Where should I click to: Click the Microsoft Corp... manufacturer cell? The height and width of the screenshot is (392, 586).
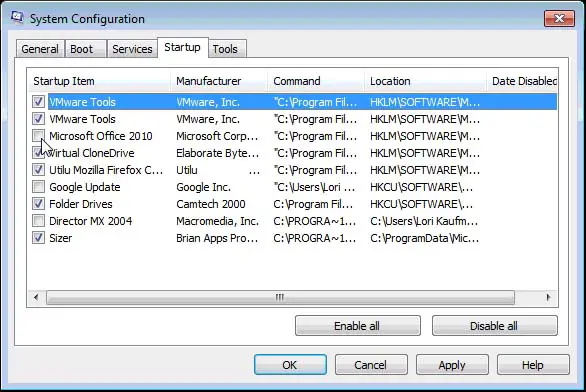point(217,136)
